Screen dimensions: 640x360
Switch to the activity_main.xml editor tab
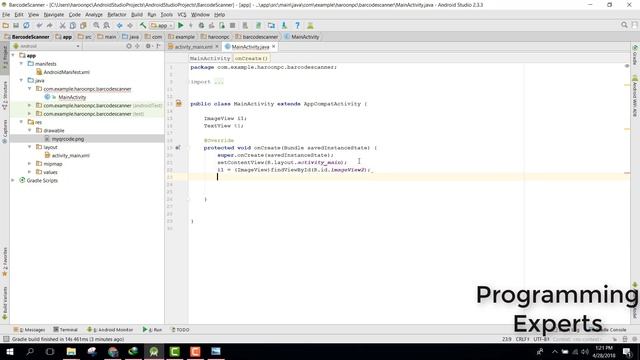coord(193,47)
